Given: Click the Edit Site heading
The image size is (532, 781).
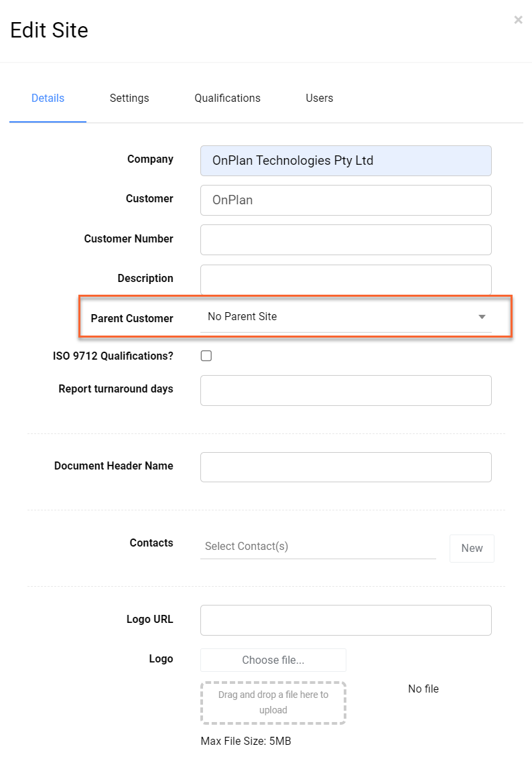Looking at the screenshot, I should pos(50,30).
